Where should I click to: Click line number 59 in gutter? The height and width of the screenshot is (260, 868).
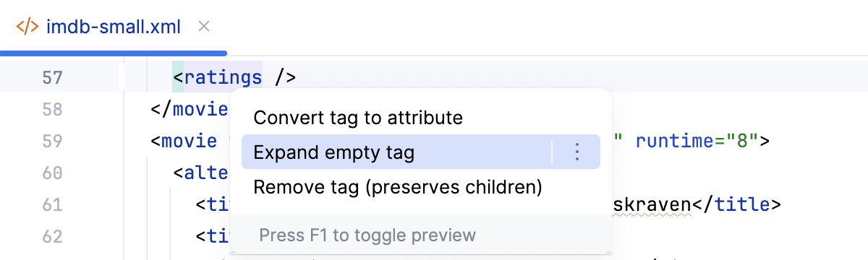tap(52, 141)
